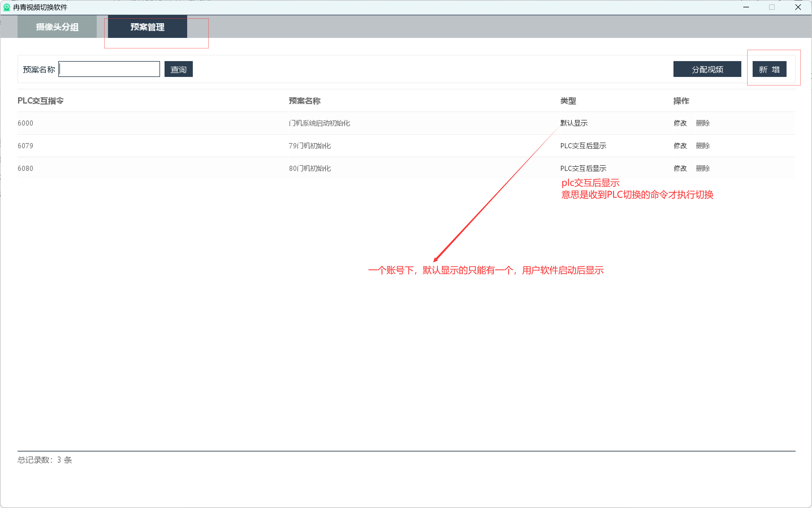
Task: Switch to the 摄像头分组 tab
Action: tap(57, 27)
